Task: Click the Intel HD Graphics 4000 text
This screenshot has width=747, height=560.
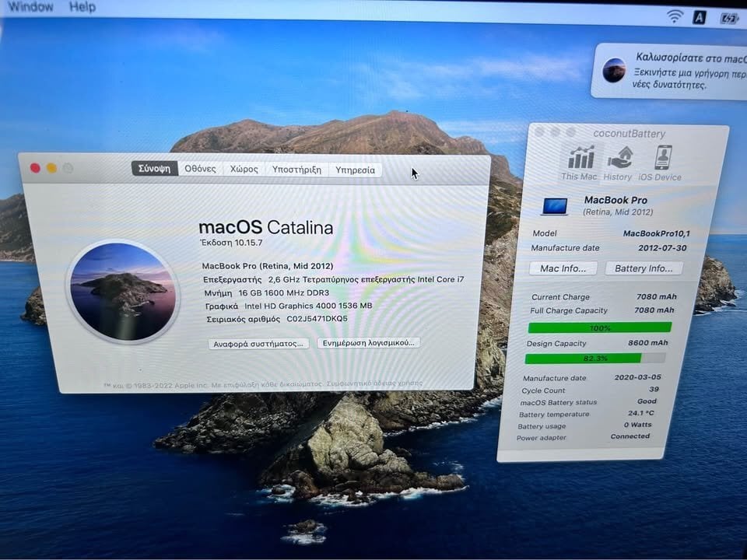Action: (308, 306)
